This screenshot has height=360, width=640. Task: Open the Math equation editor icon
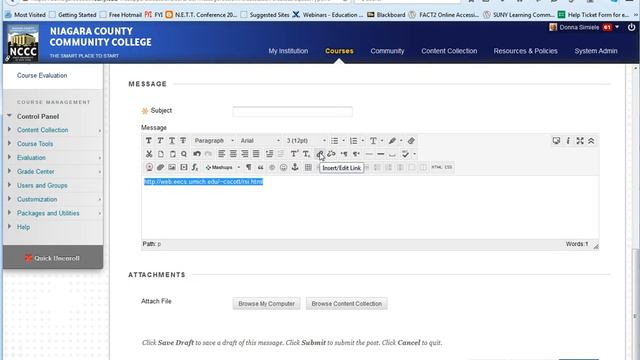point(195,167)
